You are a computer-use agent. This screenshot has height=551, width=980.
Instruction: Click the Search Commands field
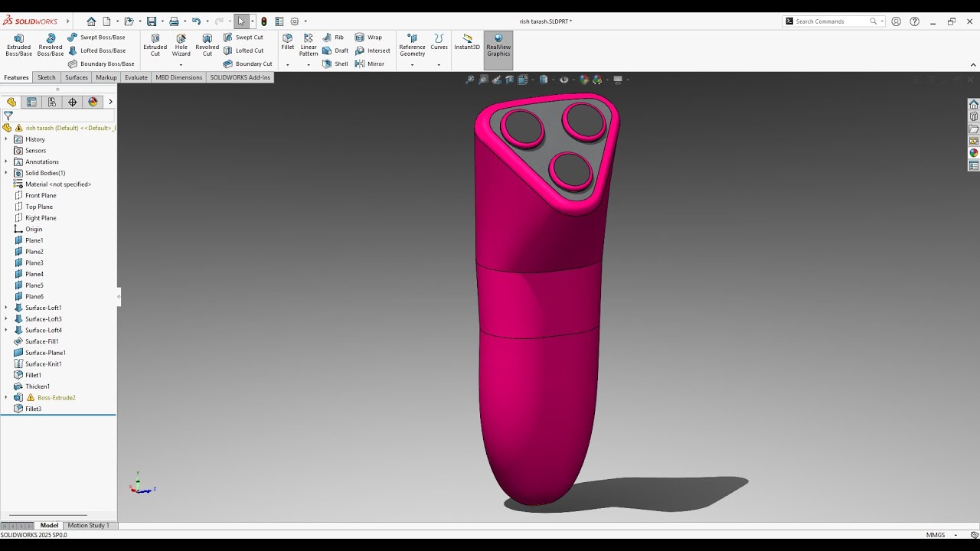[x=831, y=21]
